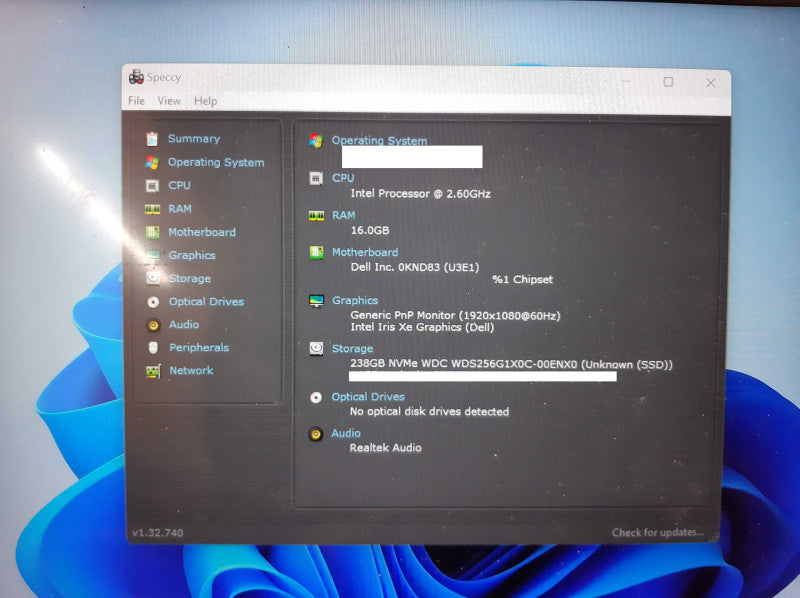The image size is (800, 598).
Task: Click 'Check for updates...' link
Action: [658, 532]
